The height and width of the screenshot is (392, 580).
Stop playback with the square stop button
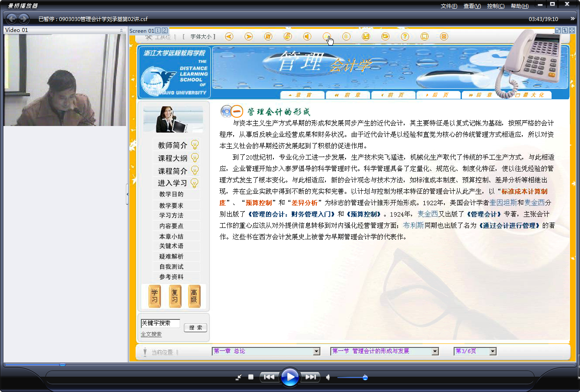(x=251, y=377)
